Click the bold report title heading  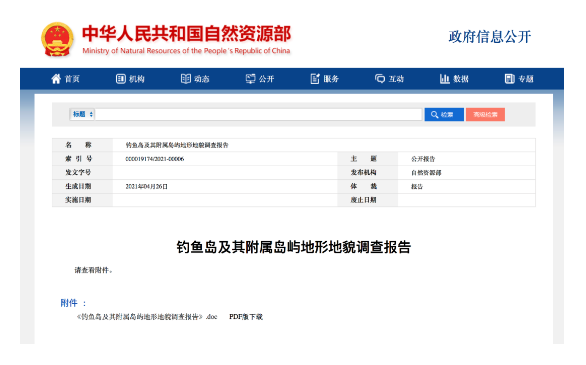(294, 247)
